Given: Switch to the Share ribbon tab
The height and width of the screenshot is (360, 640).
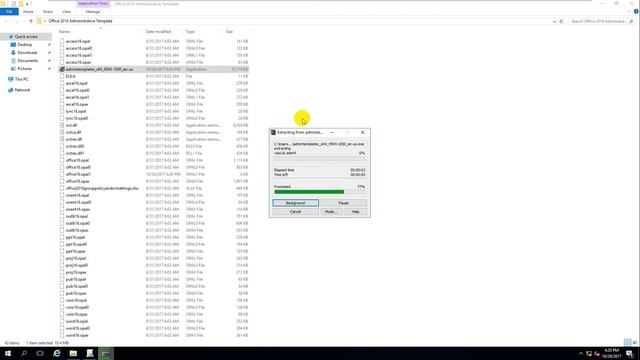Looking at the screenshot, I should 48,12.
